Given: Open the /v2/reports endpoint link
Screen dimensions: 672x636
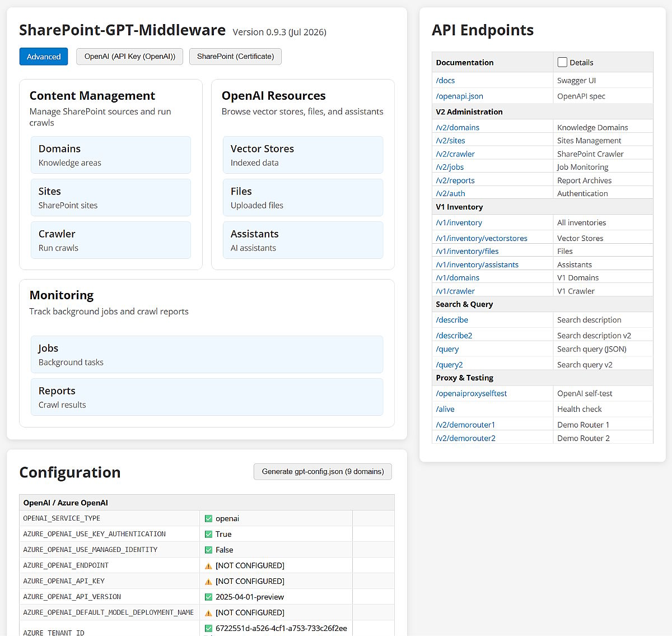Looking at the screenshot, I should click(455, 180).
